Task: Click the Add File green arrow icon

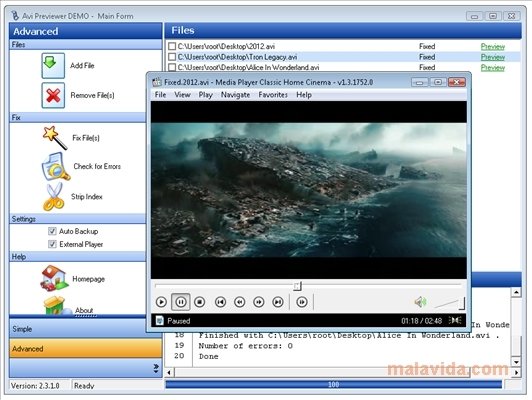Action: pos(53,65)
